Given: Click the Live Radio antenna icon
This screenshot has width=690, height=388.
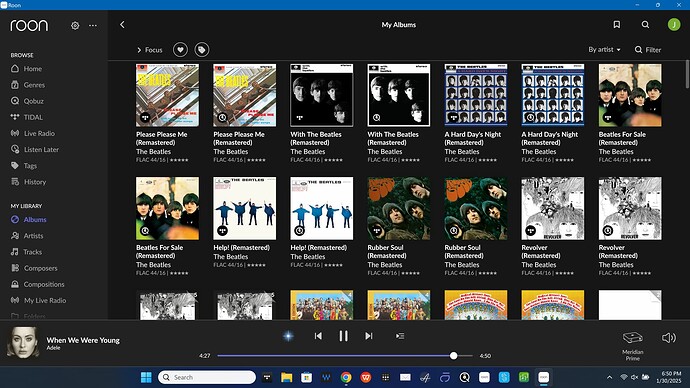Looking at the screenshot, I should pyautogui.click(x=15, y=133).
